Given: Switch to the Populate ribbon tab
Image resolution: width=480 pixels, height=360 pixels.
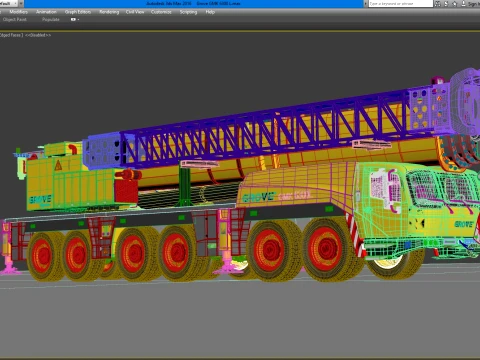Looking at the screenshot, I should (51, 20).
